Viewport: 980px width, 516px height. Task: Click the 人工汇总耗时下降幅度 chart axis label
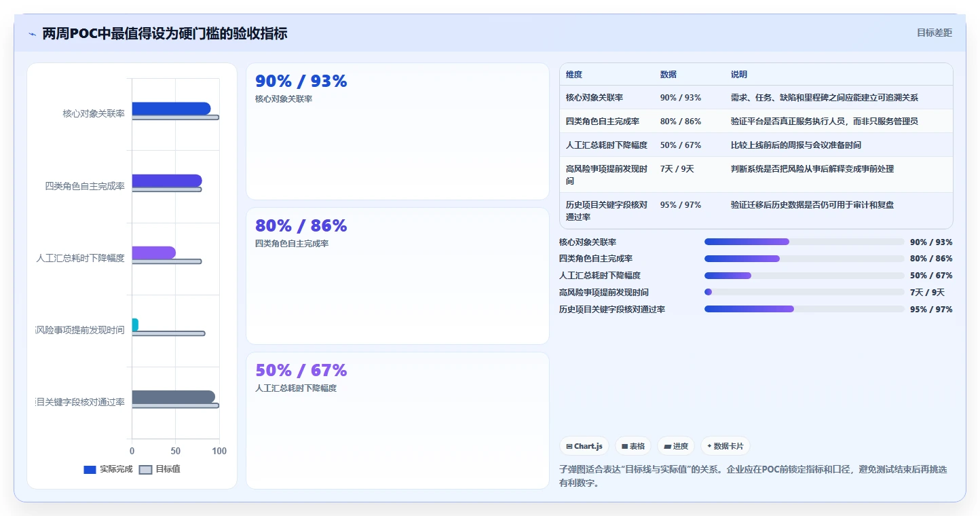81,258
